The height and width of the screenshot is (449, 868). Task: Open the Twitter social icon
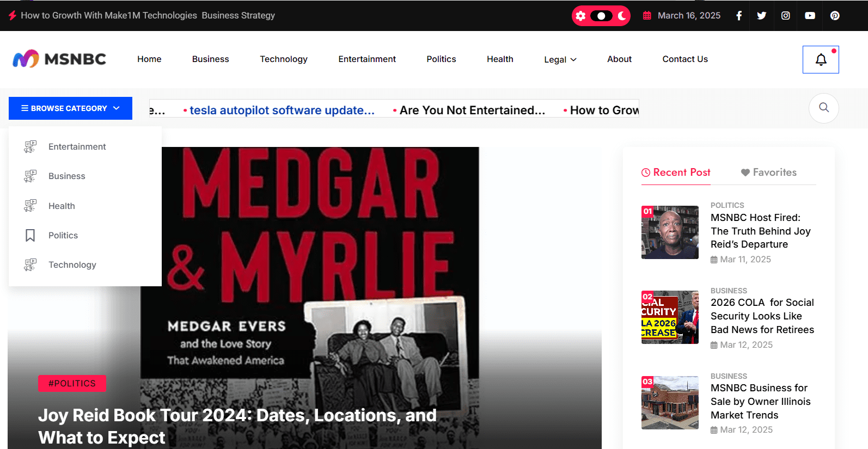762,16
